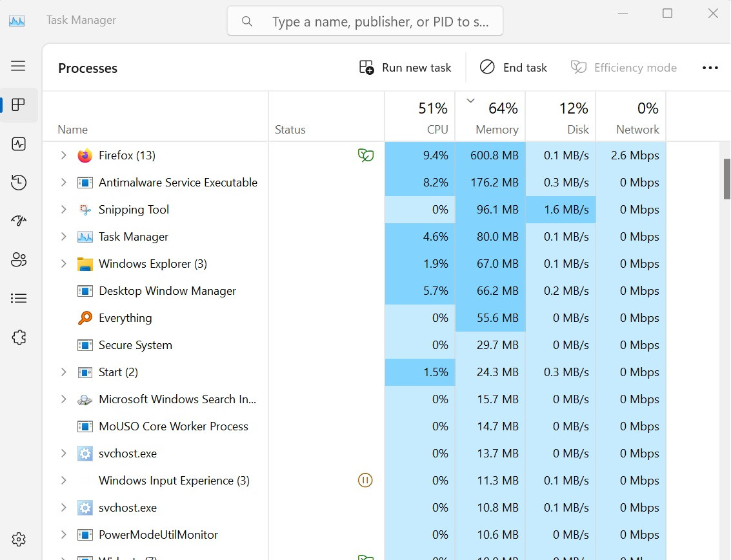The image size is (731, 560).
Task: Toggle the hamburger navigation menu
Action: point(18,66)
